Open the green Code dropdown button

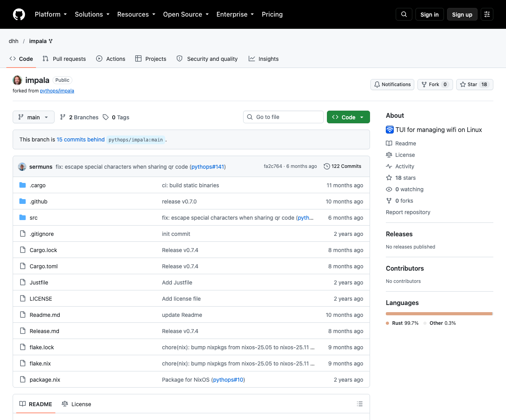(x=348, y=117)
